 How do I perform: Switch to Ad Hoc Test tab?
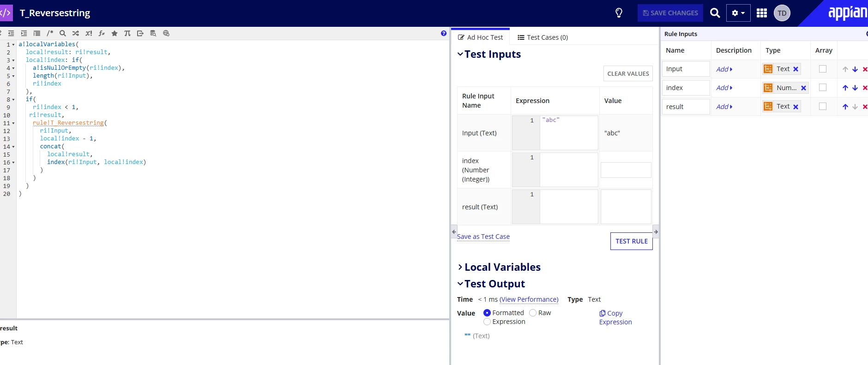(480, 37)
